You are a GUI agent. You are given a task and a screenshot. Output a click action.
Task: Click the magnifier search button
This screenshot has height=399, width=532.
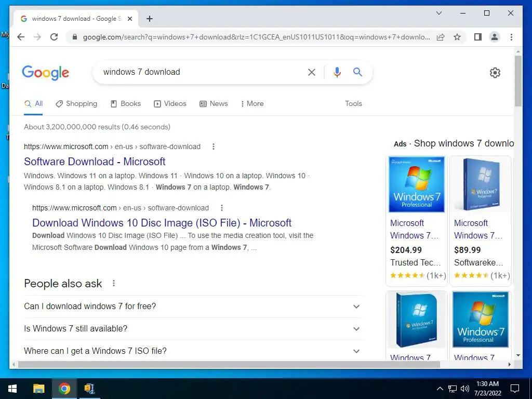tap(357, 72)
